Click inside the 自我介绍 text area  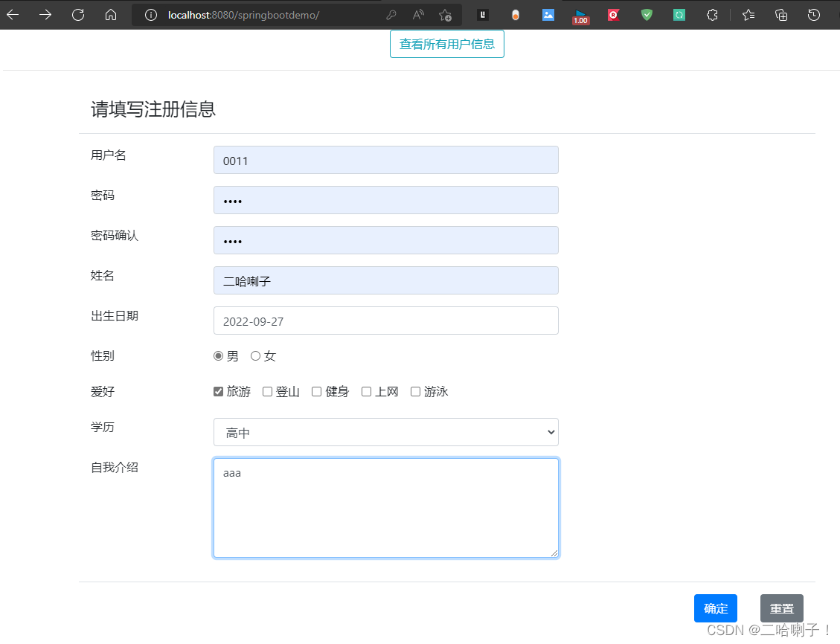[385, 508]
